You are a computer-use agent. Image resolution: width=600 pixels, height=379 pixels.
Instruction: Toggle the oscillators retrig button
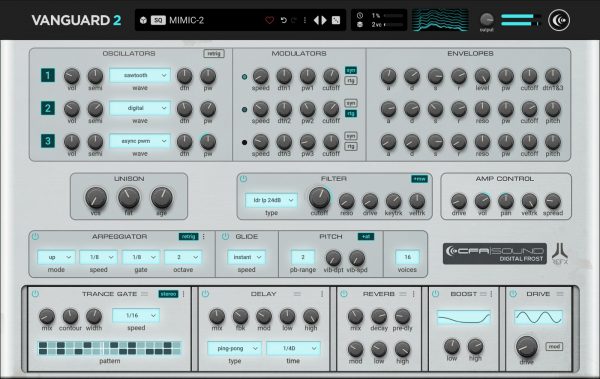click(x=214, y=54)
